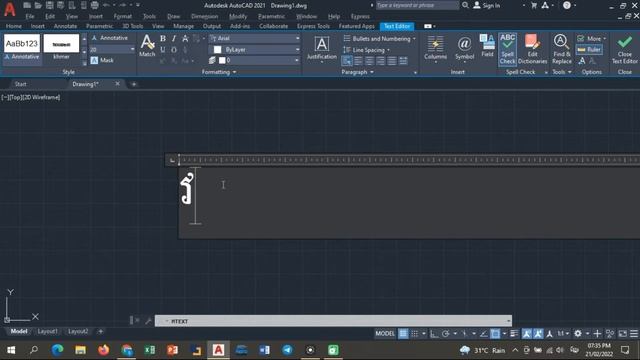Screen dimensions: 640x360
Task: Click the Mask background button
Action: tap(102, 60)
